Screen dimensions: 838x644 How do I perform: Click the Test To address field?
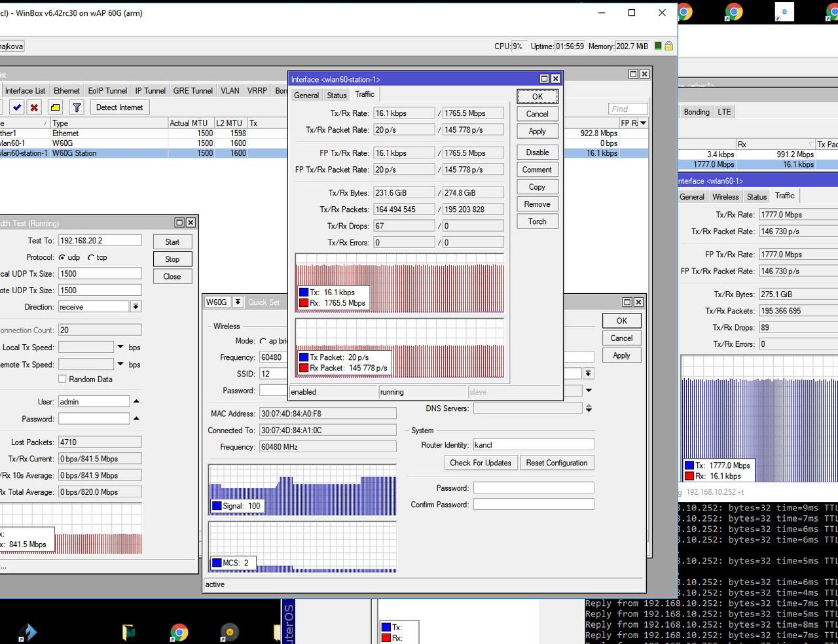coord(100,241)
